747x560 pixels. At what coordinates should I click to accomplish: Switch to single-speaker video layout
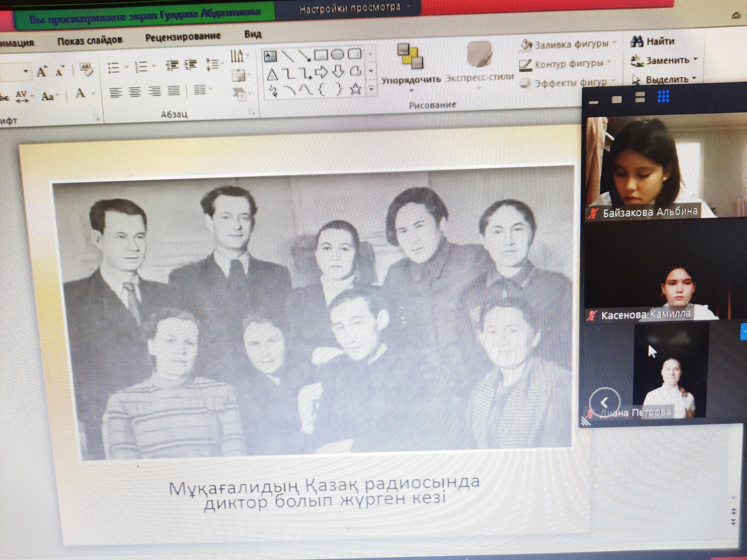point(617,99)
